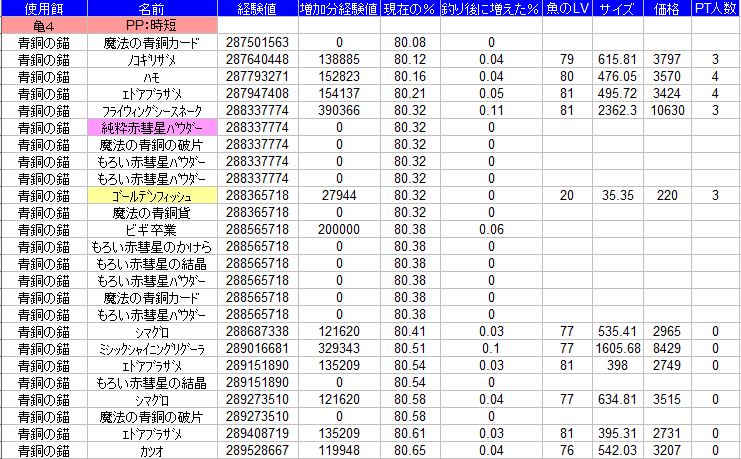
Task: Click the pink 純粋赤彗星パウダー cell
Action: [x=151, y=128]
